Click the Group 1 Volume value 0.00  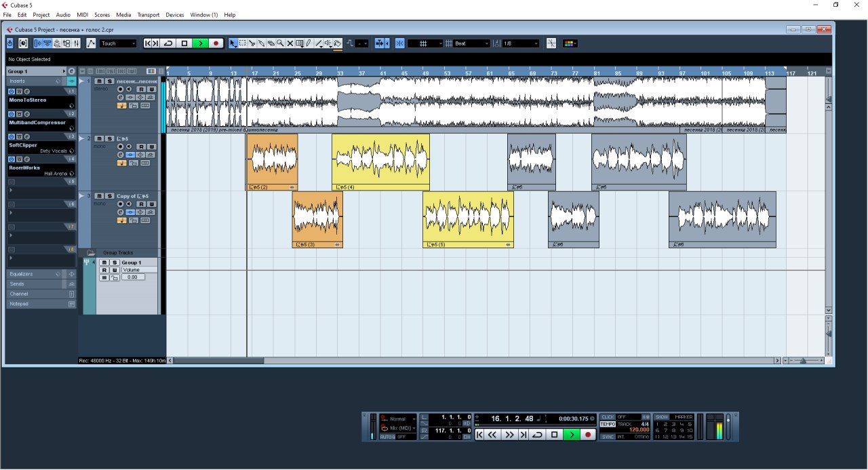(132, 277)
